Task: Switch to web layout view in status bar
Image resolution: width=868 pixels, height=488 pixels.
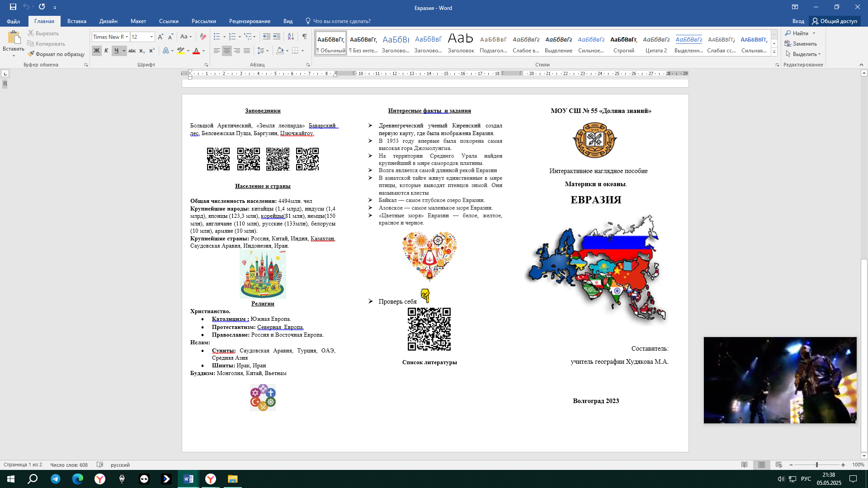Action: point(779,465)
